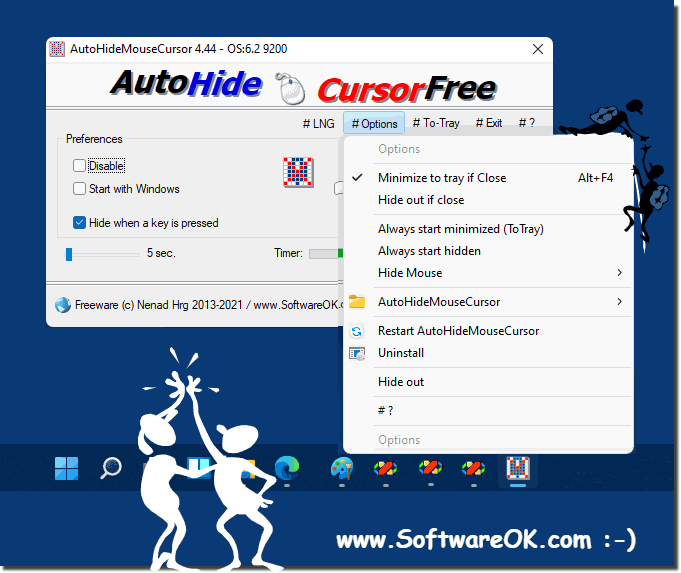Screen dimensions: 681x573
Task: Click the globe icon beside Freeware text
Action: pyautogui.click(x=63, y=305)
